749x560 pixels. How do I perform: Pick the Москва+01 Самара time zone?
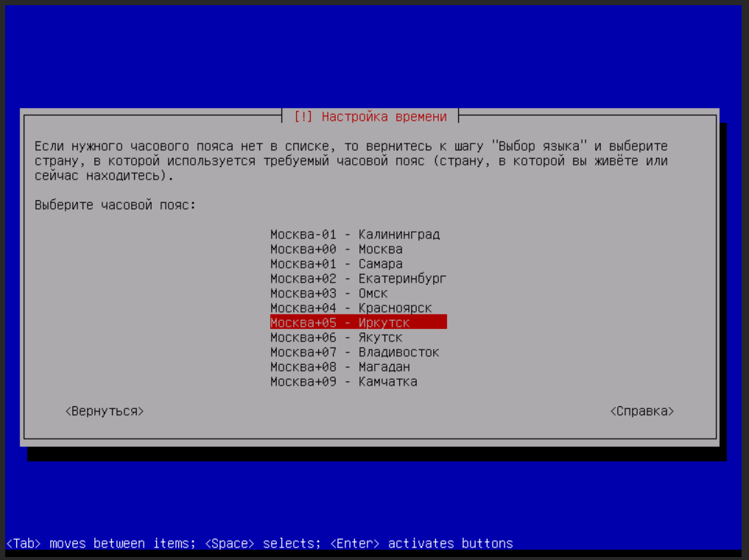coord(336,264)
